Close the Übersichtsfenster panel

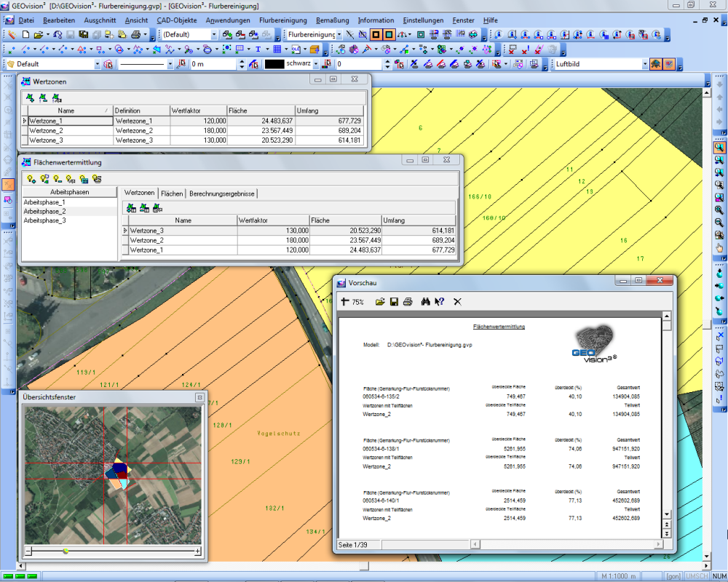(199, 397)
